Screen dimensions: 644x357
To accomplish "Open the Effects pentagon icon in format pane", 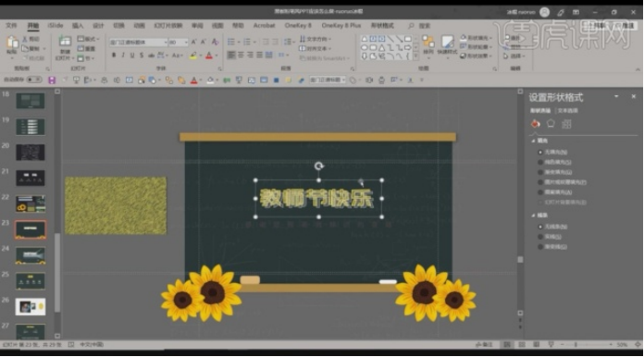I will [x=551, y=124].
